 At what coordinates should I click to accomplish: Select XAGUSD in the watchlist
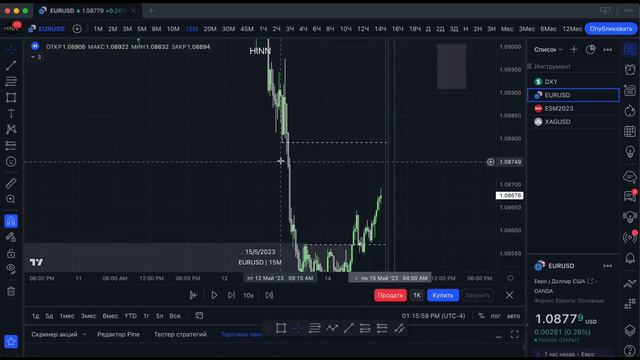click(573, 122)
